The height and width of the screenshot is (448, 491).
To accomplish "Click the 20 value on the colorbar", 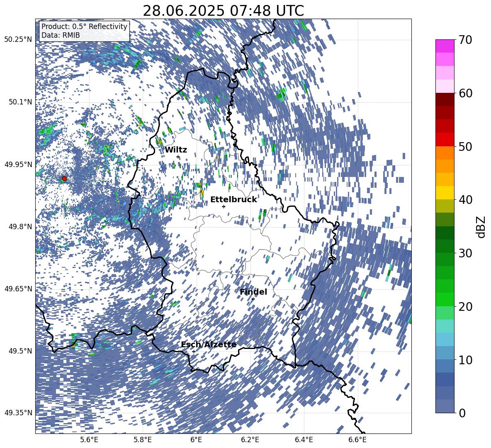I will 465,306.
